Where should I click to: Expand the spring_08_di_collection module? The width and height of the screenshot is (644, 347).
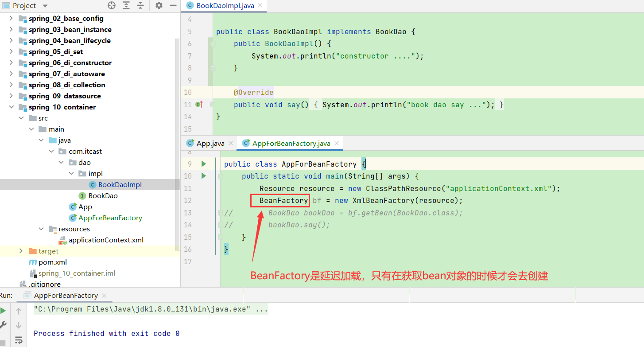tap(11, 85)
